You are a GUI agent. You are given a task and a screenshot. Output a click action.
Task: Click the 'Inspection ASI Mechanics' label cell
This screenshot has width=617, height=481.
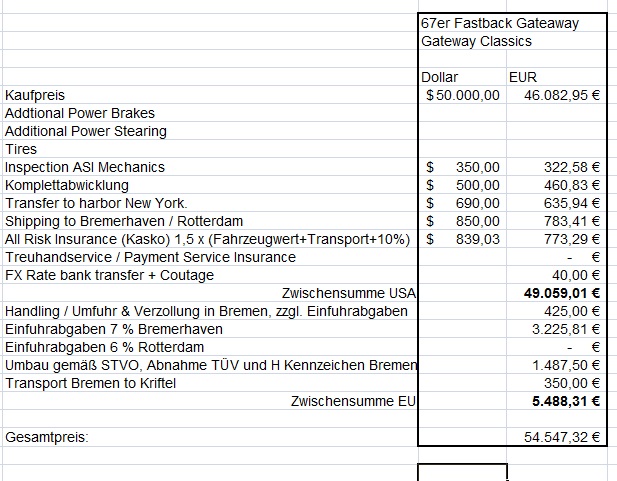tap(85, 167)
